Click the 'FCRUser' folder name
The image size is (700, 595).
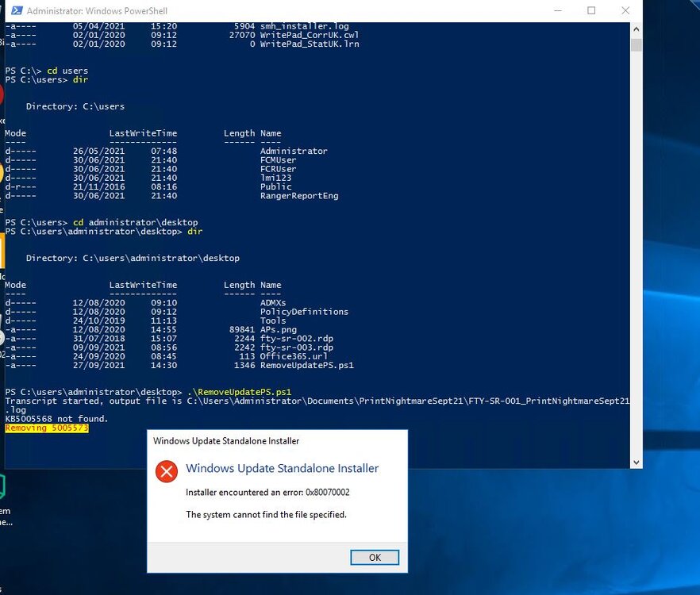tap(278, 169)
